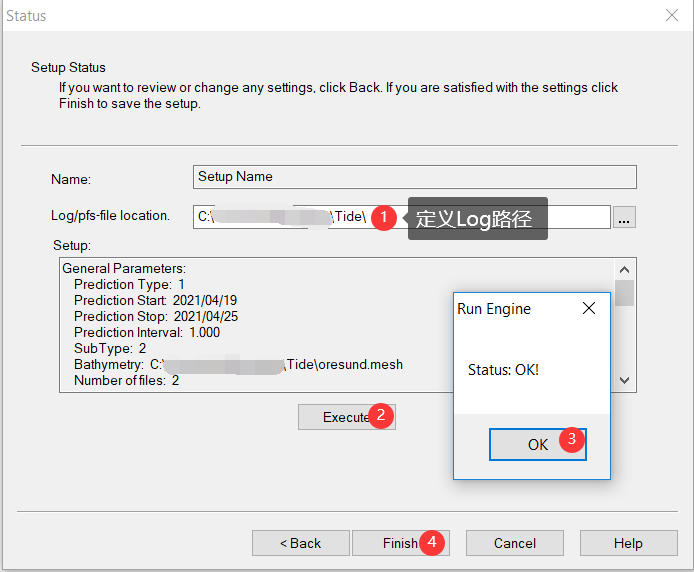This screenshot has width=694, height=572.
Task: Click the red step 1 marker
Action: (x=382, y=217)
